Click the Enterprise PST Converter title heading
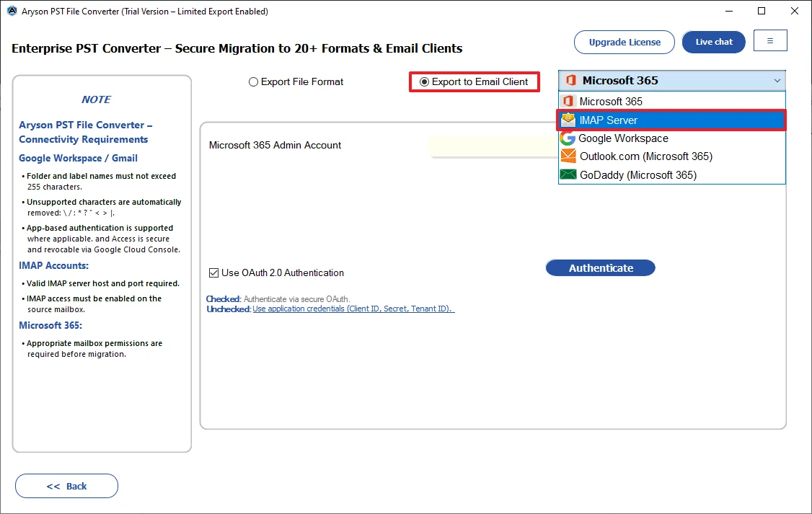 coord(237,48)
